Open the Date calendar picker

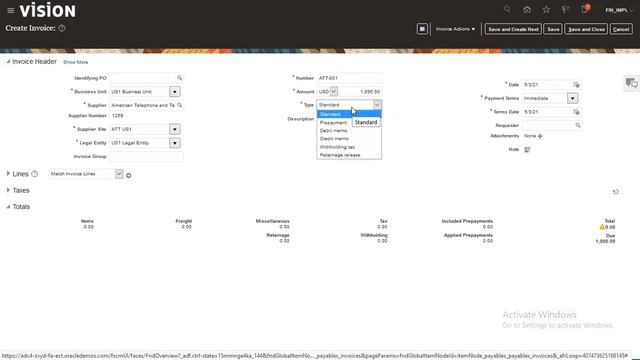576,84
